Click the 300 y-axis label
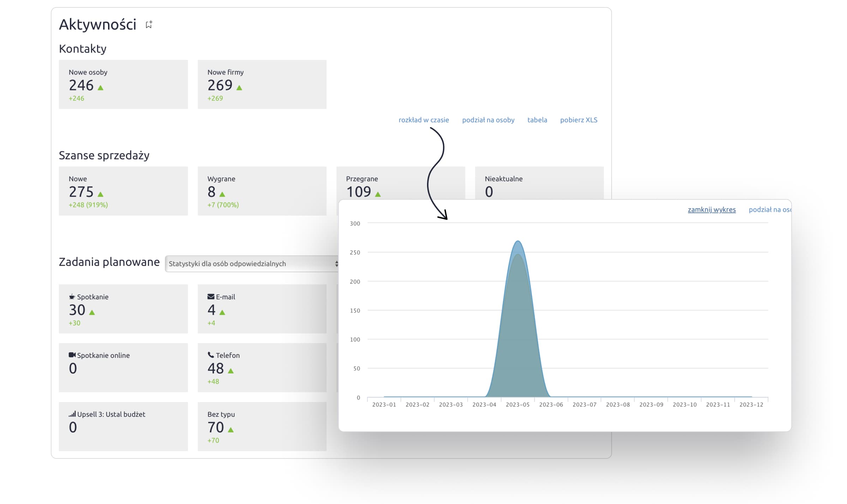The height and width of the screenshot is (504, 847). [x=355, y=223]
